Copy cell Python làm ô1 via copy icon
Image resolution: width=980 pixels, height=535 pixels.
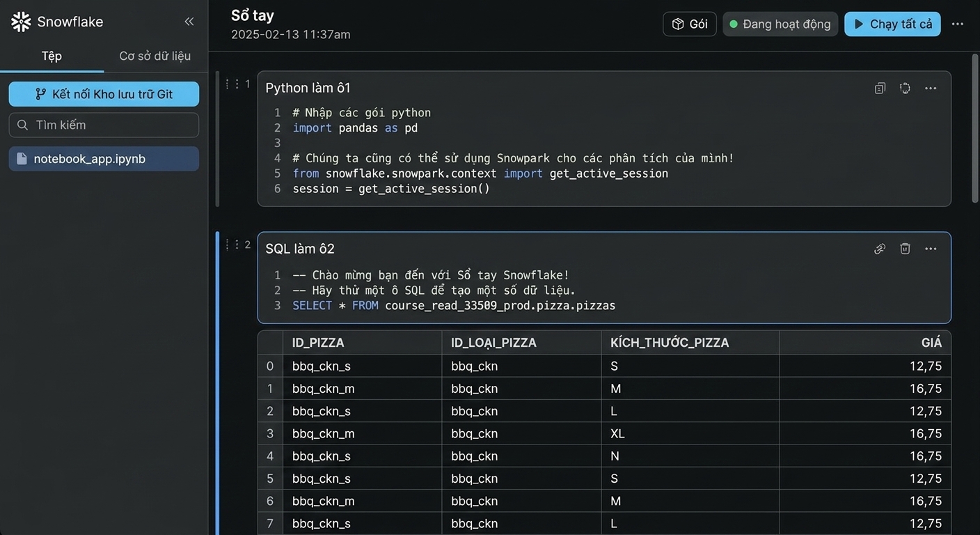tap(880, 88)
